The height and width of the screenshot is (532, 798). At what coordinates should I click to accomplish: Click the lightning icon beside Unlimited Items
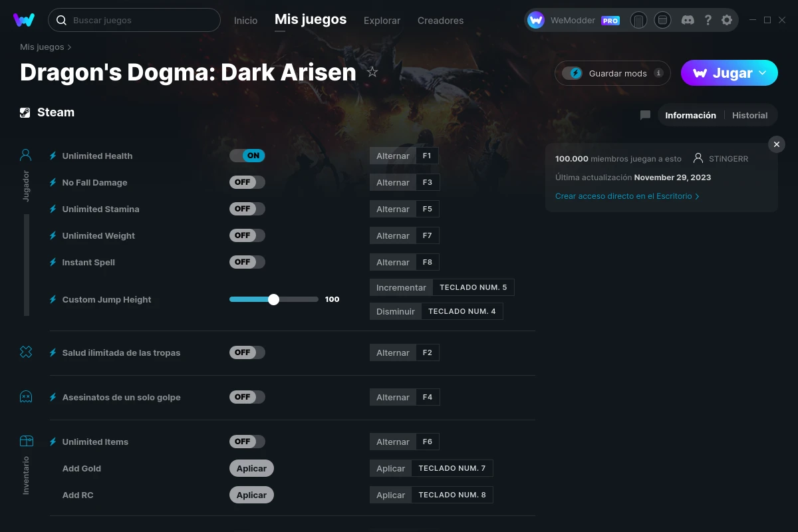click(53, 442)
